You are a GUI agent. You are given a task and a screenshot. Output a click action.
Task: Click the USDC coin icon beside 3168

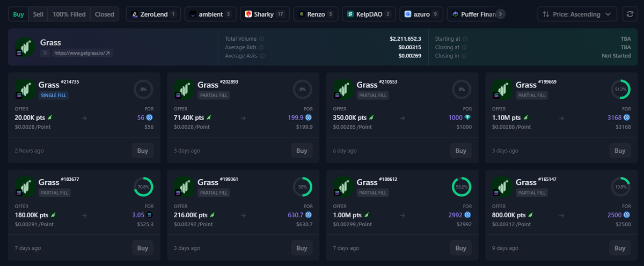tap(627, 117)
